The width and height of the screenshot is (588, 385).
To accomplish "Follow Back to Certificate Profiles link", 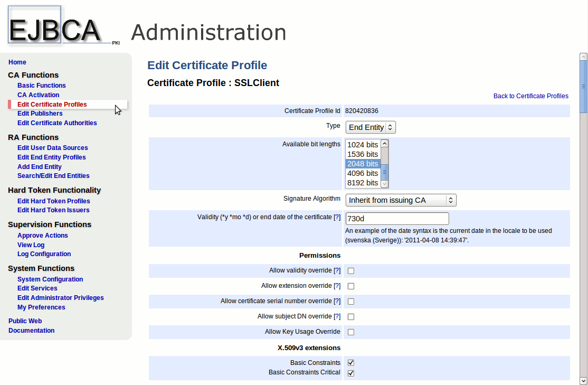I will [x=530, y=96].
